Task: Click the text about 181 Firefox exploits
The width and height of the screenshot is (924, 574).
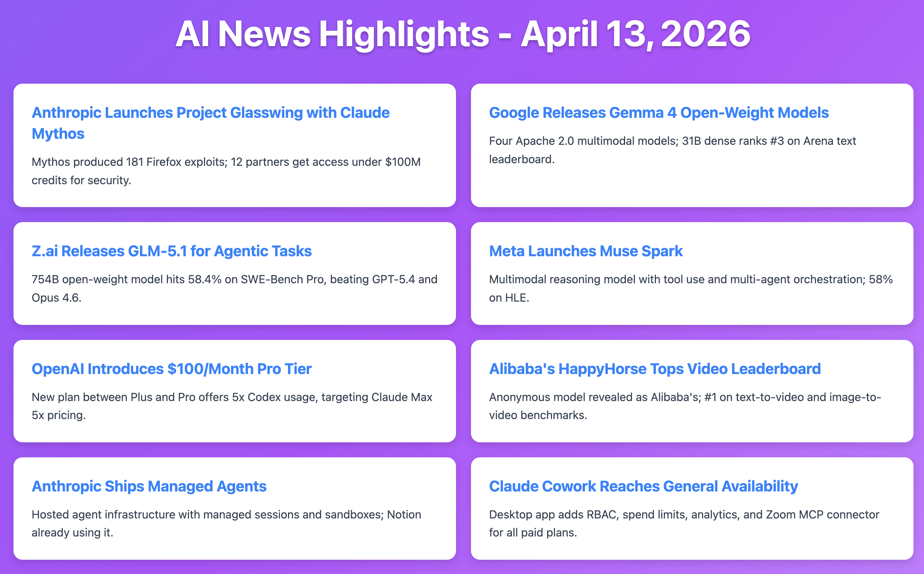Action: 226,171
